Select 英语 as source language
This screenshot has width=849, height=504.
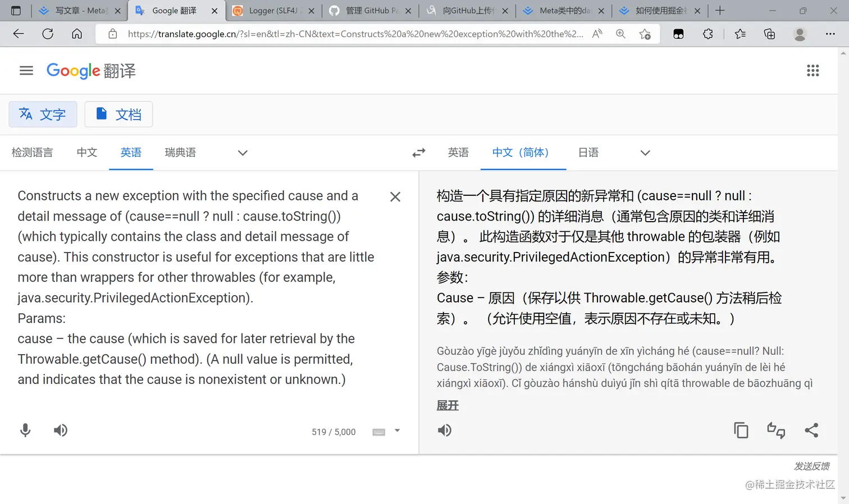pyautogui.click(x=131, y=153)
